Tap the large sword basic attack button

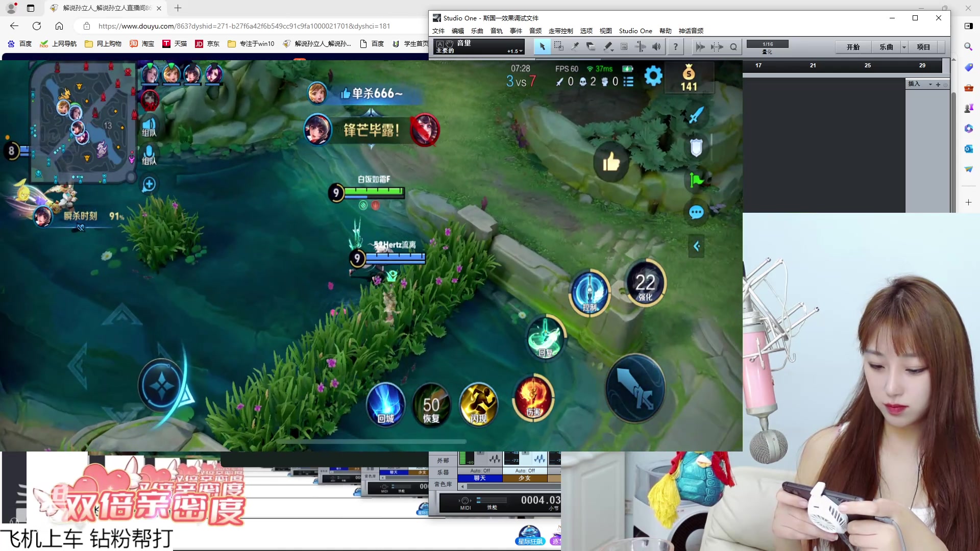(x=635, y=389)
